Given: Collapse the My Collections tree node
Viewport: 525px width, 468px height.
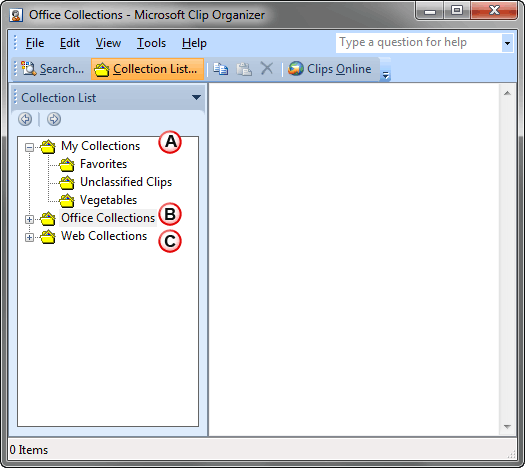Looking at the screenshot, I should pyautogui.click(x=29, y=147).
